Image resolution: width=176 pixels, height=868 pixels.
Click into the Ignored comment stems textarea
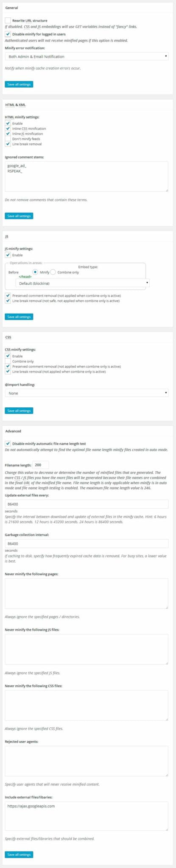click(x=87, y=176)
